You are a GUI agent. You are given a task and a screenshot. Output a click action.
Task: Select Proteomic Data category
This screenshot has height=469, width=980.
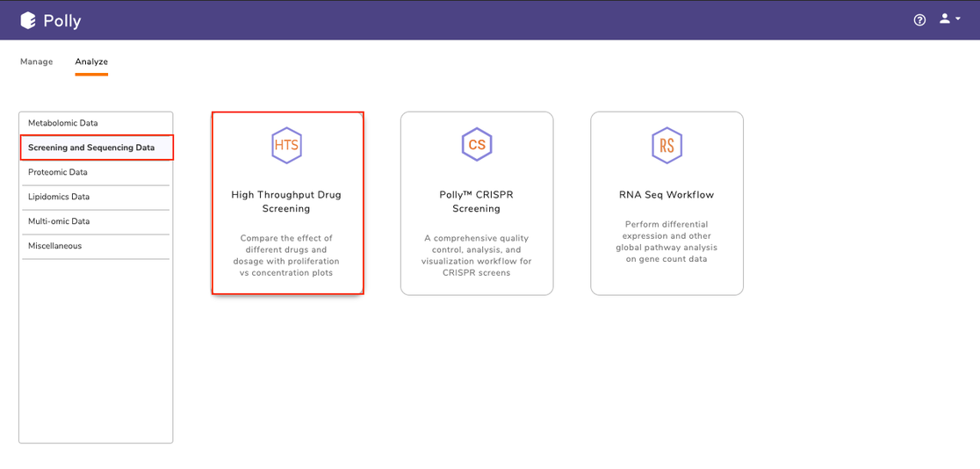[96, 172]
